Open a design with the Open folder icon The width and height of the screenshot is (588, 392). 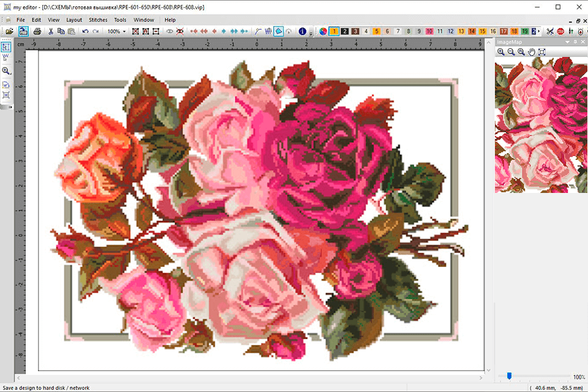click(x=9, y=31)
